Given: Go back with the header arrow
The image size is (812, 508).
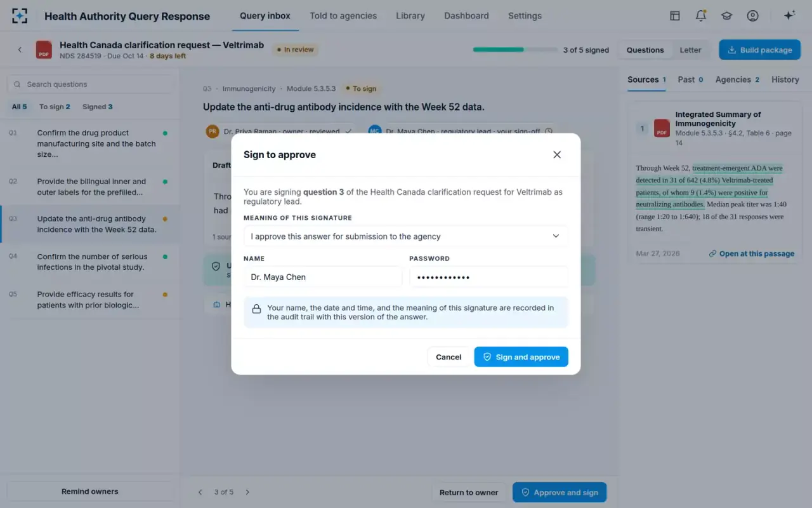Looking at the screenshot, I should [x=20, y=50].
